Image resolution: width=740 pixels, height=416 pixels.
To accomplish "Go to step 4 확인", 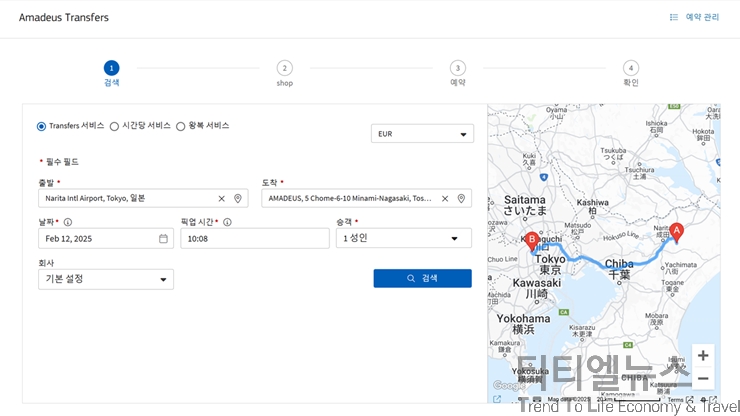I will pos(631,73).
